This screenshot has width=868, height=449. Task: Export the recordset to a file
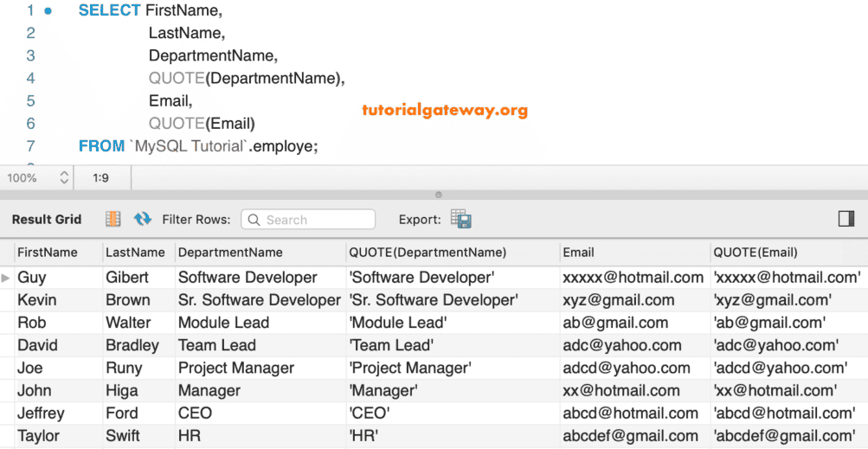(460, 220)
